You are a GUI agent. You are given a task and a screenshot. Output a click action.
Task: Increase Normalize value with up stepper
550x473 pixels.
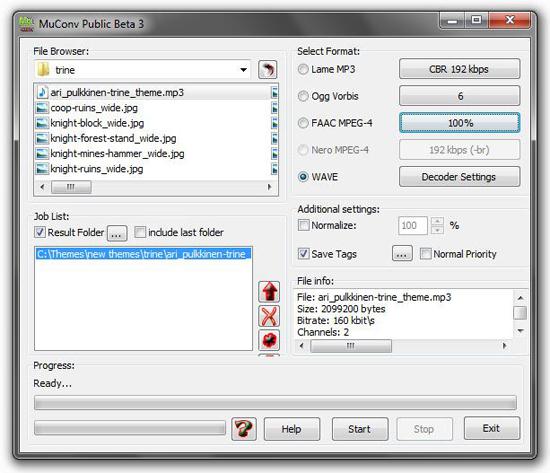point(437,221)
